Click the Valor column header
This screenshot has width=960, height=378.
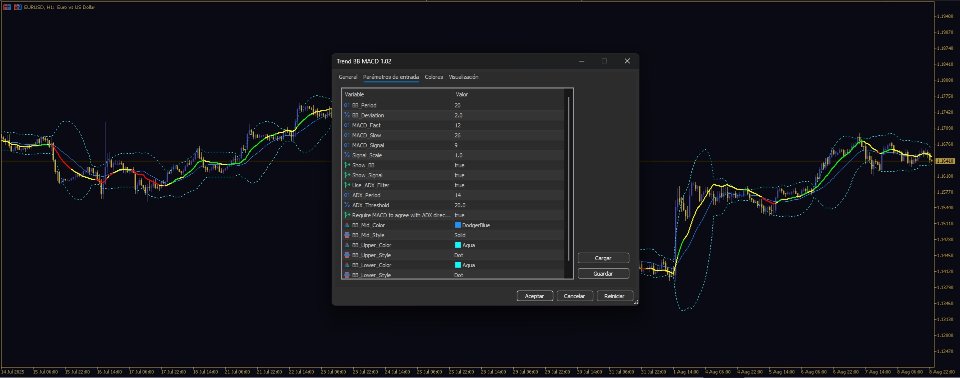click(x=462, y=94)
